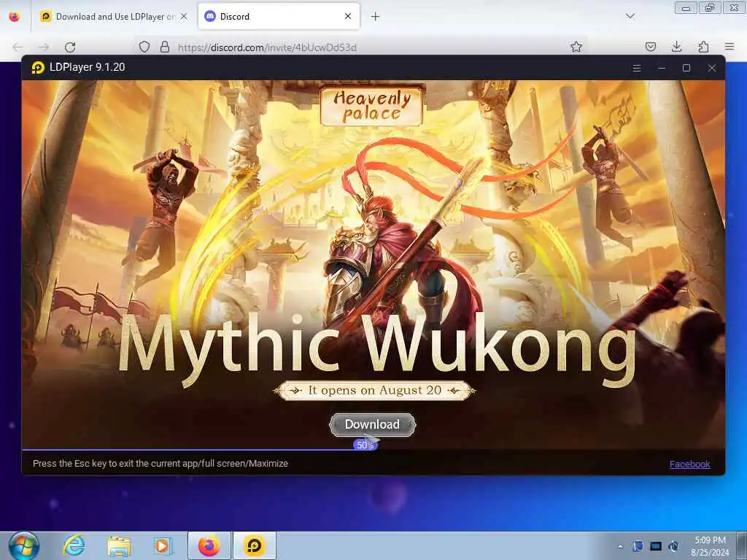Screen dimensions: 747x560
Task: Open the clock showing 5:09 PM
Action: (x=710, y=546)
